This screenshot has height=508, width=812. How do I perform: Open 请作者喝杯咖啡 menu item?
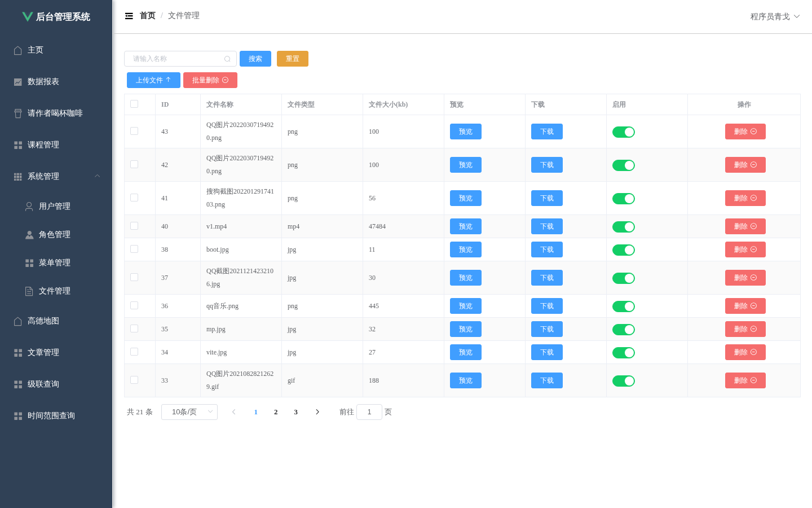(56, 113)
